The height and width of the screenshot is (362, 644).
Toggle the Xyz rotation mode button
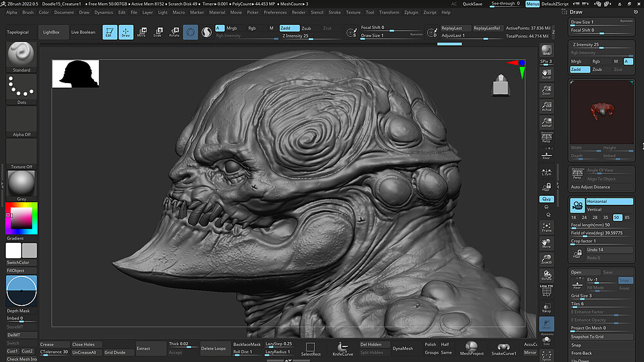pos(546,199)
